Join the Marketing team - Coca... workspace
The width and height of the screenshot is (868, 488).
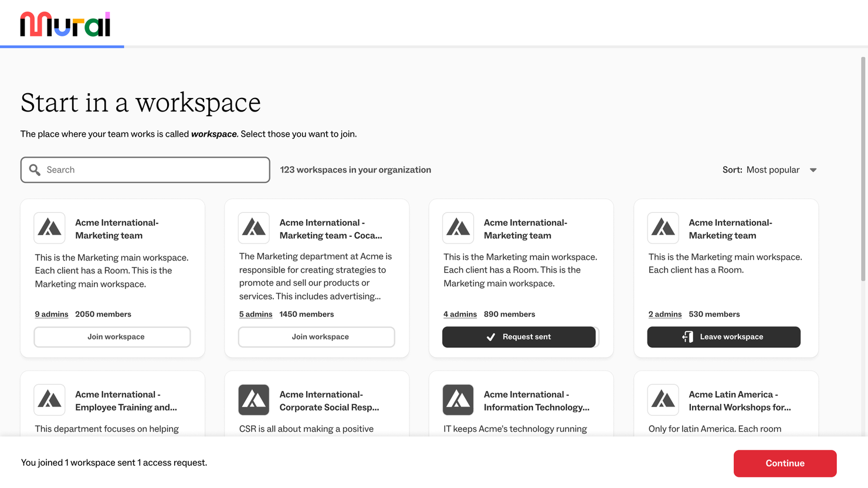click(x=317, y=337)
